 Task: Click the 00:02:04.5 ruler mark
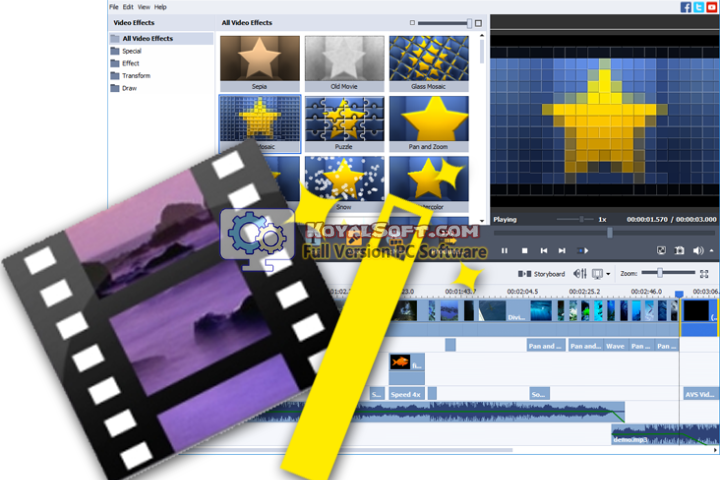(x=522, y=292)
